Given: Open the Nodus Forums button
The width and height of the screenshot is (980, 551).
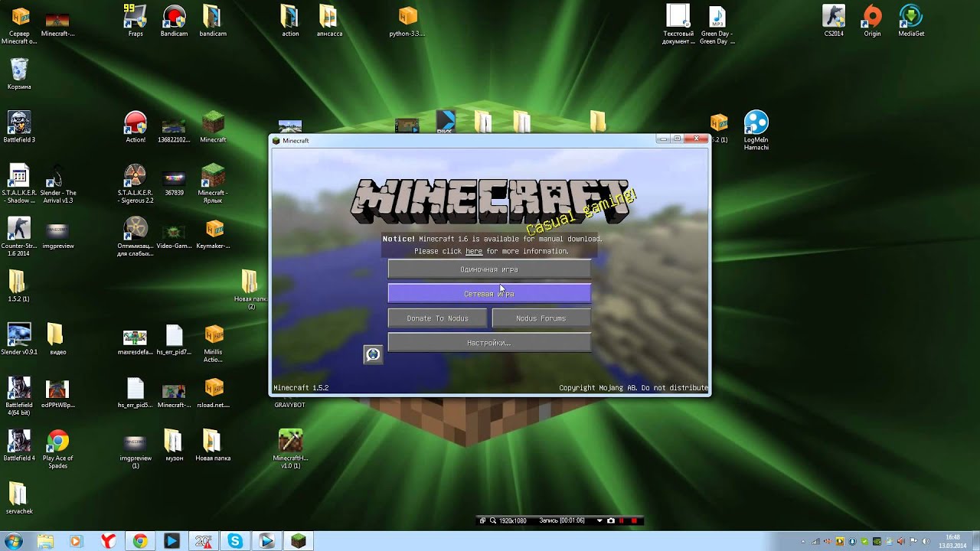Looking at the screenshot, I should tap(541, 318).
